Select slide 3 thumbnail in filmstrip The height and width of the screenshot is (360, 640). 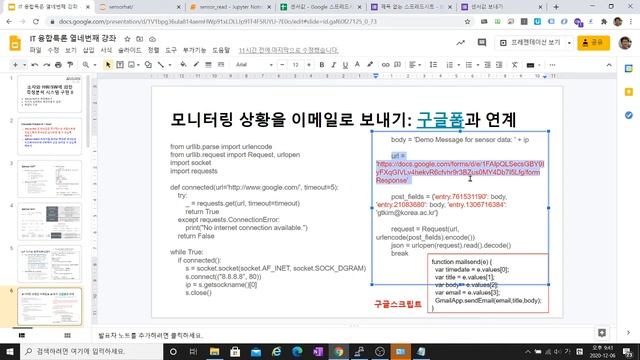pyautogui.click(x=49, y=179)
